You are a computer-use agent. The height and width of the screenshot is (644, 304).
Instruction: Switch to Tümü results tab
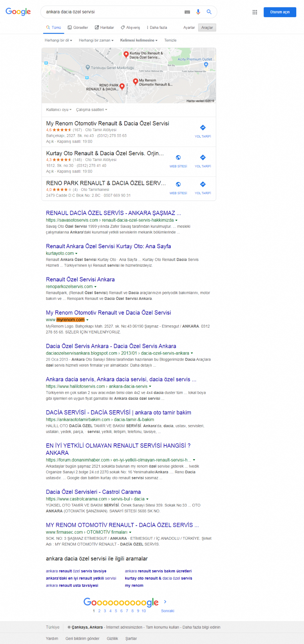click(54, 28)
